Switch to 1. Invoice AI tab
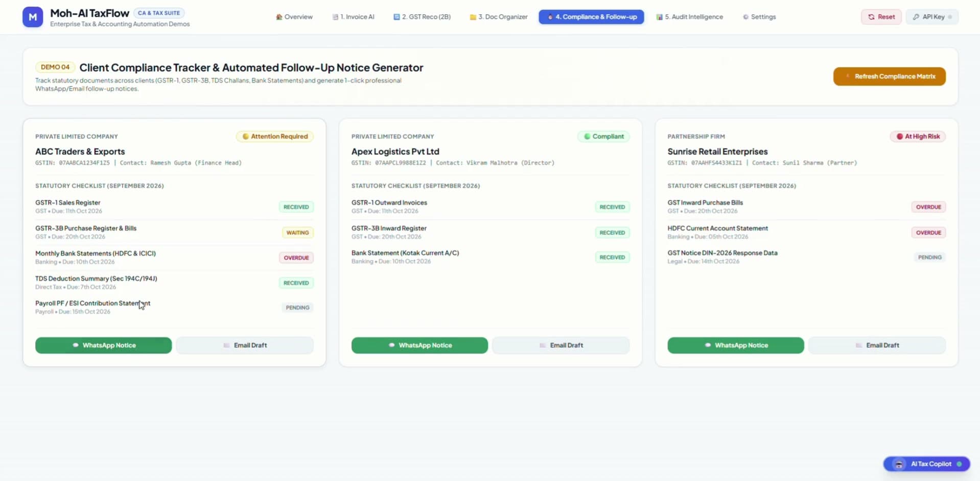Screen dimensions: 980x481 (x=354, y=17)
